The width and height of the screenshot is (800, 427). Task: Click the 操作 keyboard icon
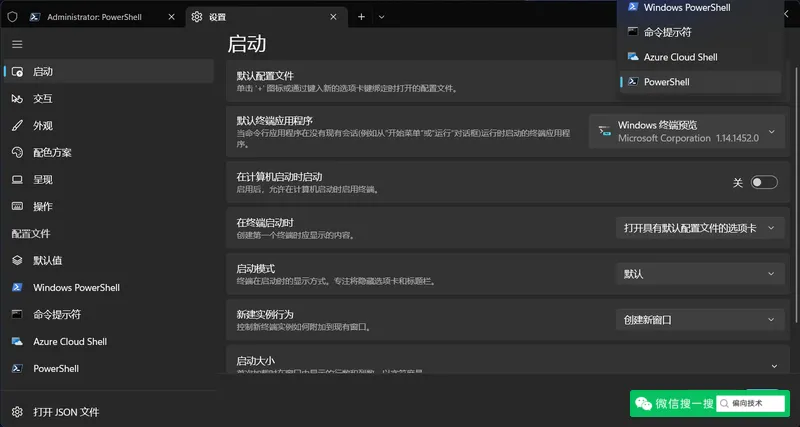[x=17, y=207]
